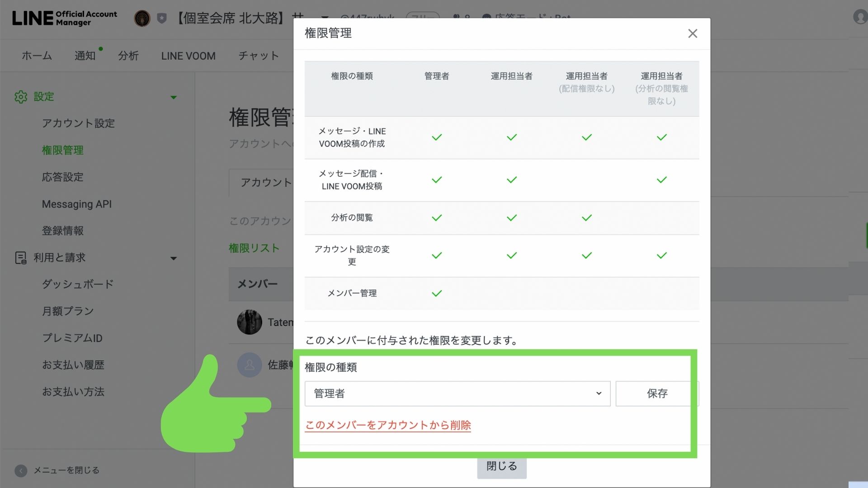The height and width of the screenshot is (488, 868).
Task: Open the 通知 tab with green dot
Action: pos(85,56)
